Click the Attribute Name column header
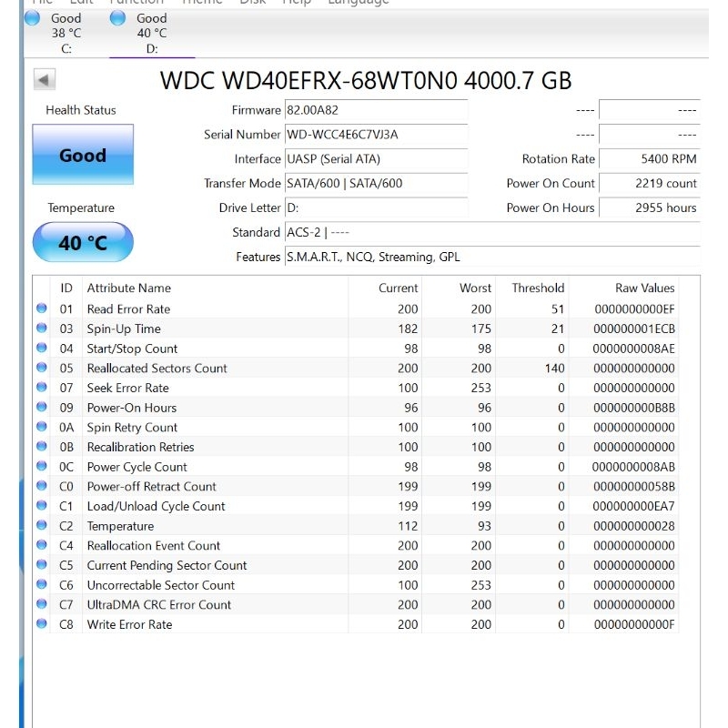Image resolution: width=728 pixels, height=728 pixels. 129,288
